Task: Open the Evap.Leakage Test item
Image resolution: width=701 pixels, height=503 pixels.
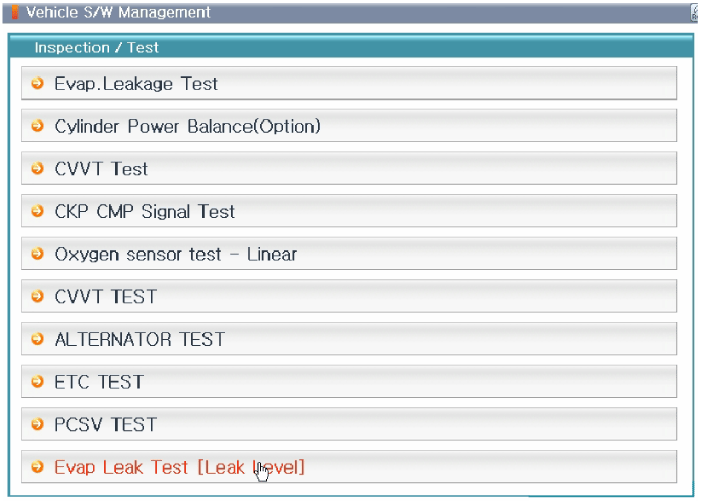Action: (x=136, y=84)
